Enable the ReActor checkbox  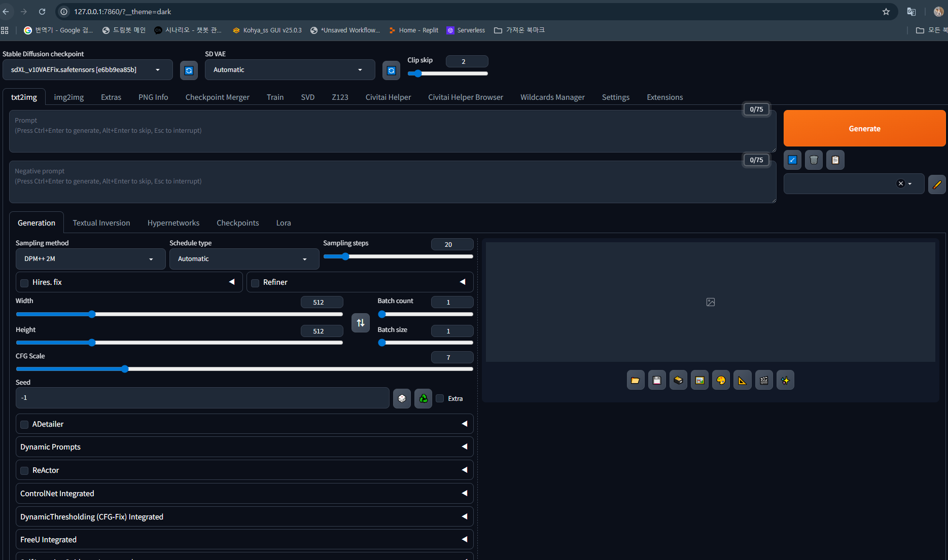[24, 471]
